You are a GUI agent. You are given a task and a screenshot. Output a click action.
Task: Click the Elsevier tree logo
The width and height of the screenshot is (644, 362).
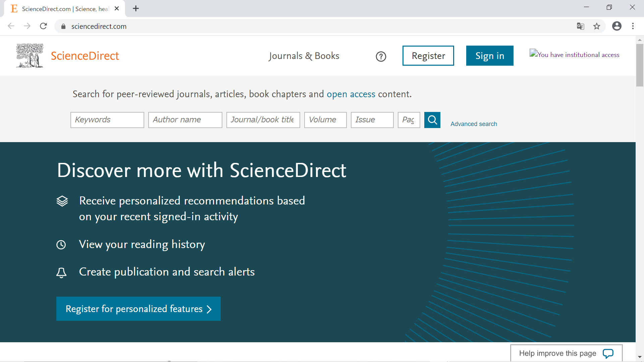(30, 56)
